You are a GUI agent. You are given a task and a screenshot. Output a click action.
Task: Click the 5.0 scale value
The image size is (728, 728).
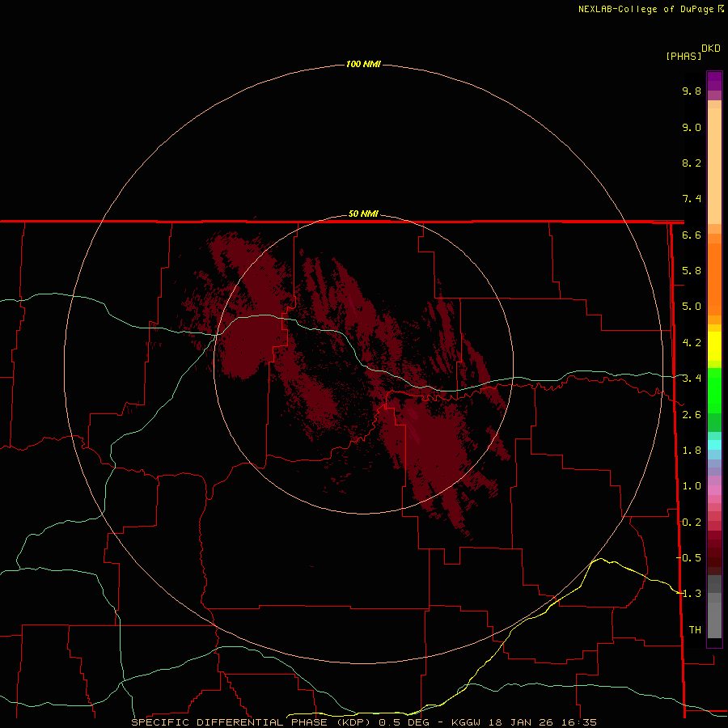pyautogui.click(x=692, y=307)
